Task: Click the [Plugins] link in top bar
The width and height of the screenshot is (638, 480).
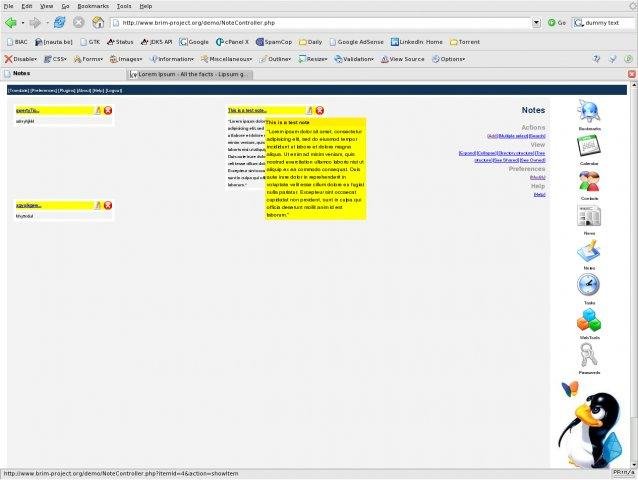Action: [67, 90]
